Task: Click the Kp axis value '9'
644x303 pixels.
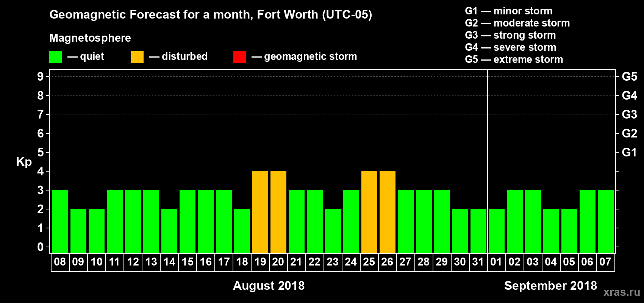Action: (x=41, y=77)
